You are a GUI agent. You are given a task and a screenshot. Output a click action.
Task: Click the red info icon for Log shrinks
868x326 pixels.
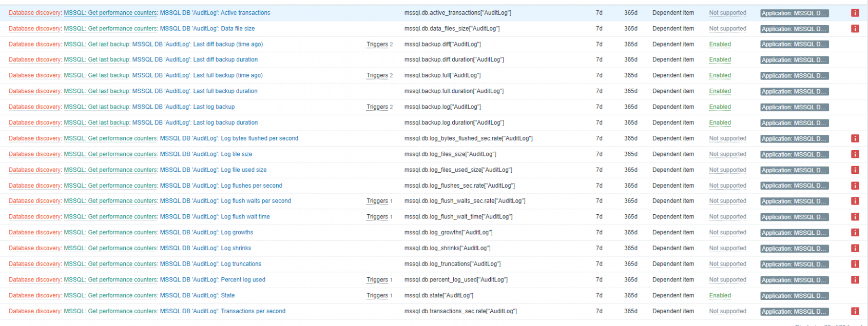coord(855,248)
